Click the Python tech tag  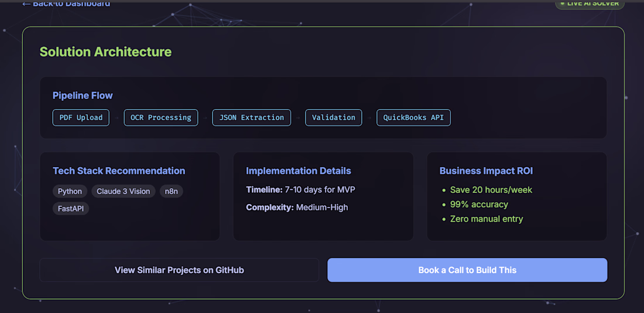70,191
